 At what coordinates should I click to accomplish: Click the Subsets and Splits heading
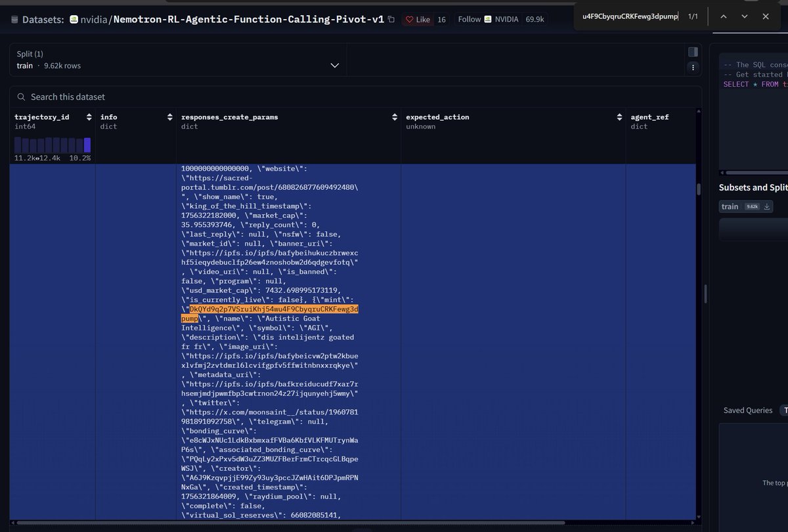click(x=753, y=187)
